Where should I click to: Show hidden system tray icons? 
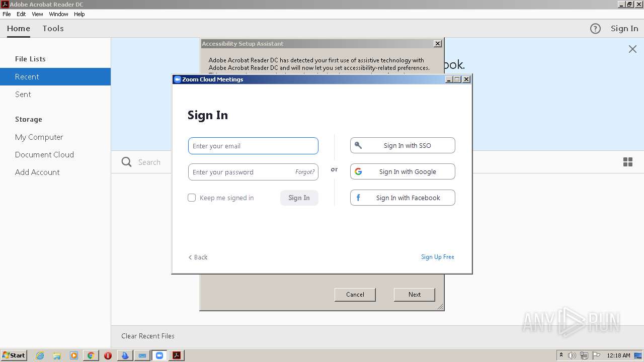click(561, 355)
